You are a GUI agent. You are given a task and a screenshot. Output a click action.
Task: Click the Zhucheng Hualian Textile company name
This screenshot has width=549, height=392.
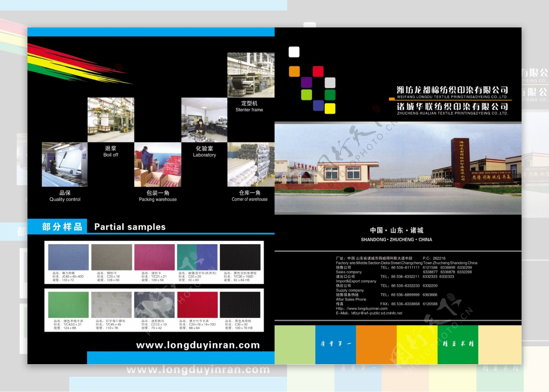tap(452, 109)
